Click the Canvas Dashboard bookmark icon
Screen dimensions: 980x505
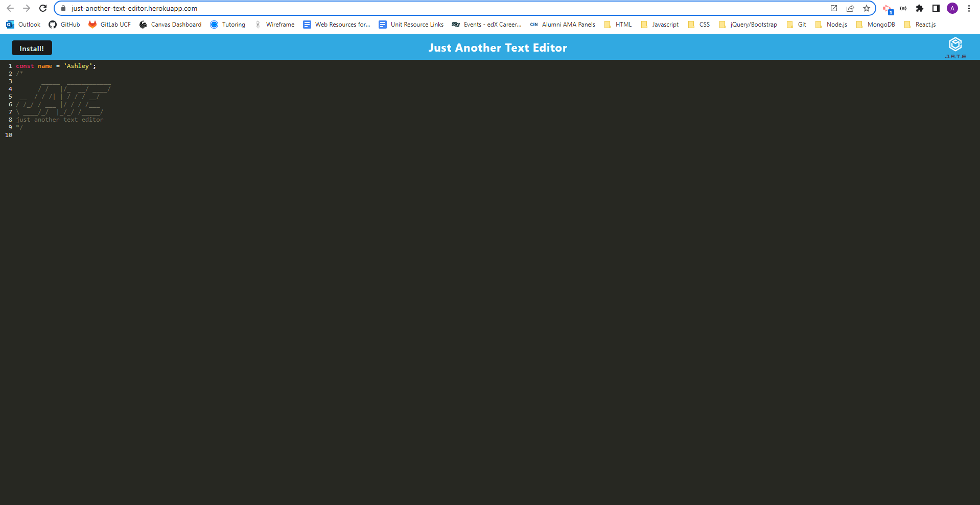[143, 24]
